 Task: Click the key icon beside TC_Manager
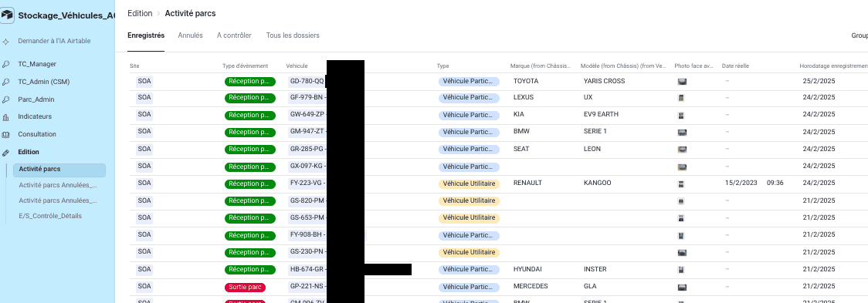pos(5,64)
